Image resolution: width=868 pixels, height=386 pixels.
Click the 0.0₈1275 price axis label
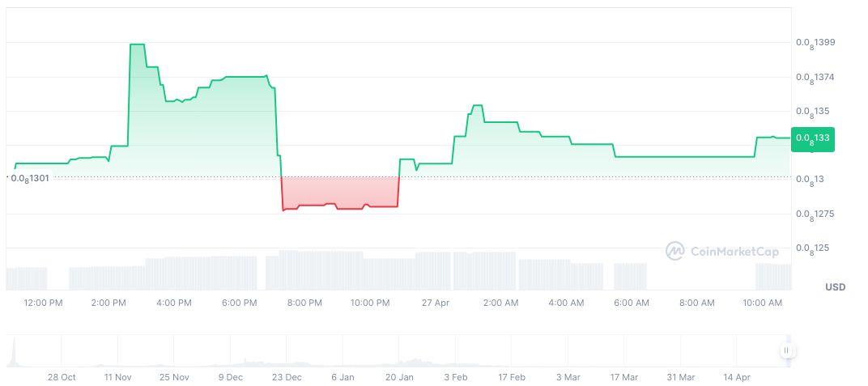click(815, 214)
